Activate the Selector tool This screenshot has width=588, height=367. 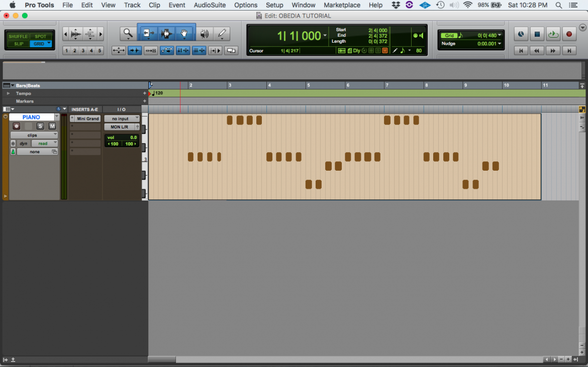166,33
